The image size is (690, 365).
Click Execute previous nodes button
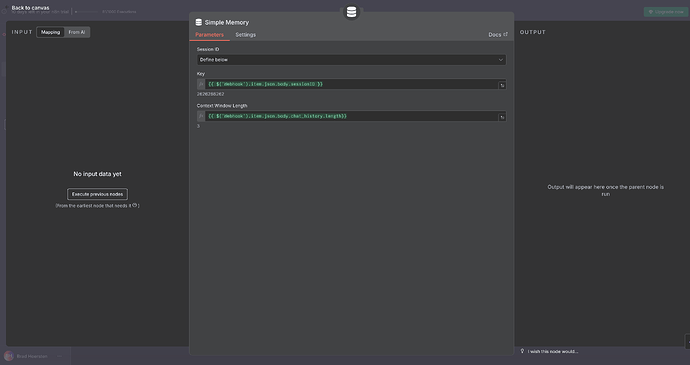point(97,194)
